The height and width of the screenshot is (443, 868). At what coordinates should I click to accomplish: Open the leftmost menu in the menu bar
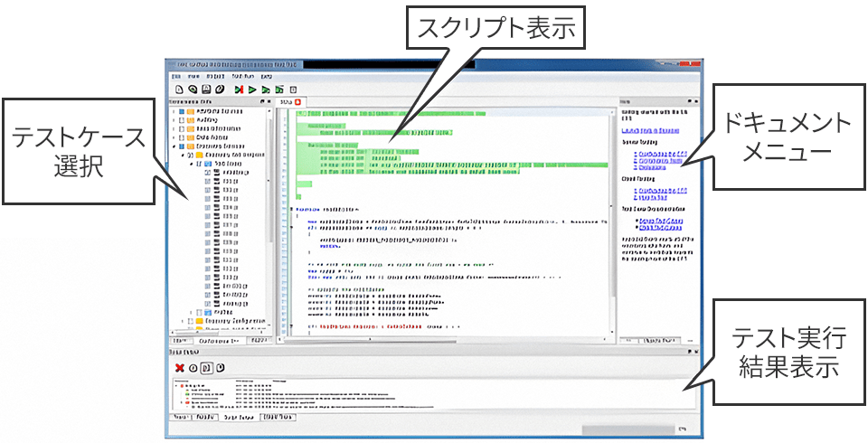point(176,76)
